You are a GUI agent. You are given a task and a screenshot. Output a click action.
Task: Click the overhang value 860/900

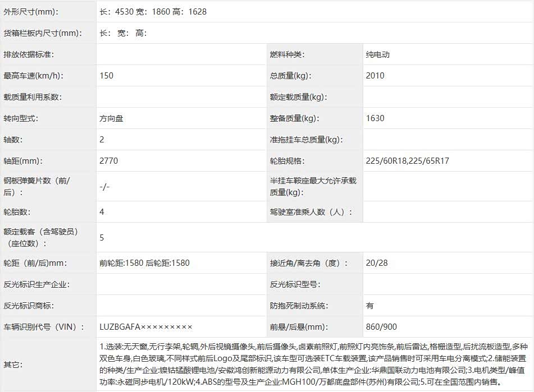coord(381,327)
